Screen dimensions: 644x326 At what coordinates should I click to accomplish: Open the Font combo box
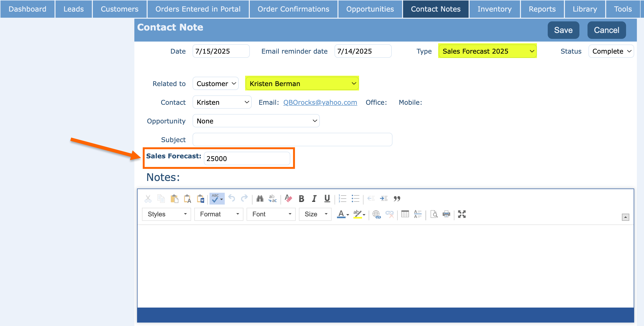pyautogui.click(x=271, y=214)
